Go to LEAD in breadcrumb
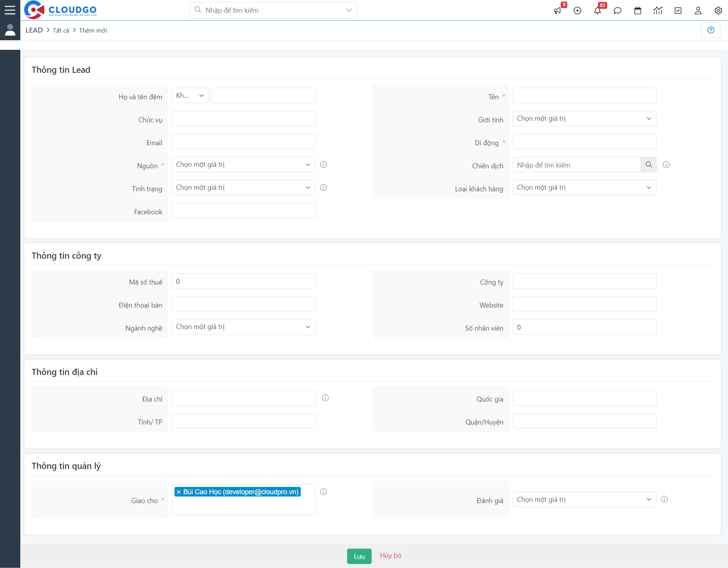The image size is (728, 568). [x=34, y=30]
